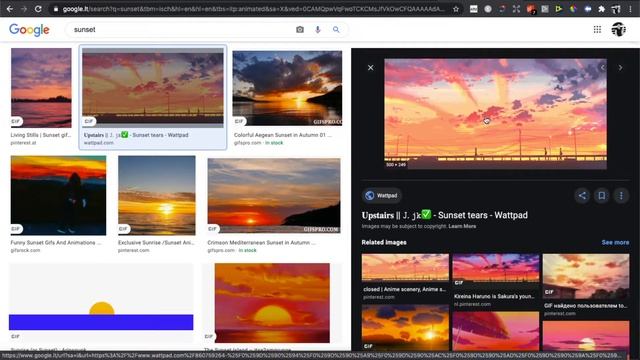This screenshot has height=360, width=640.
Task: Click the wattpad.com source text under thumbnail
Action: [99, 143]
